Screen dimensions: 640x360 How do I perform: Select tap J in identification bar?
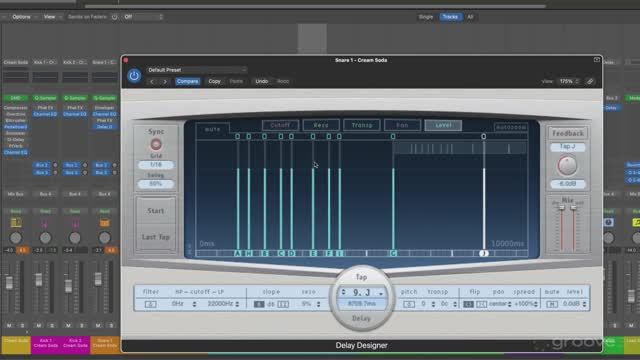tap(484, 253)
